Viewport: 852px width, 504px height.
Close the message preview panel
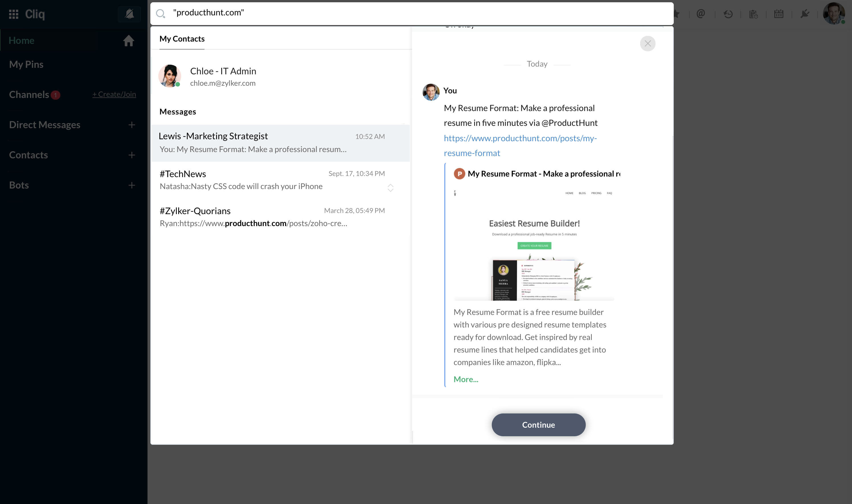coord(648,44)
